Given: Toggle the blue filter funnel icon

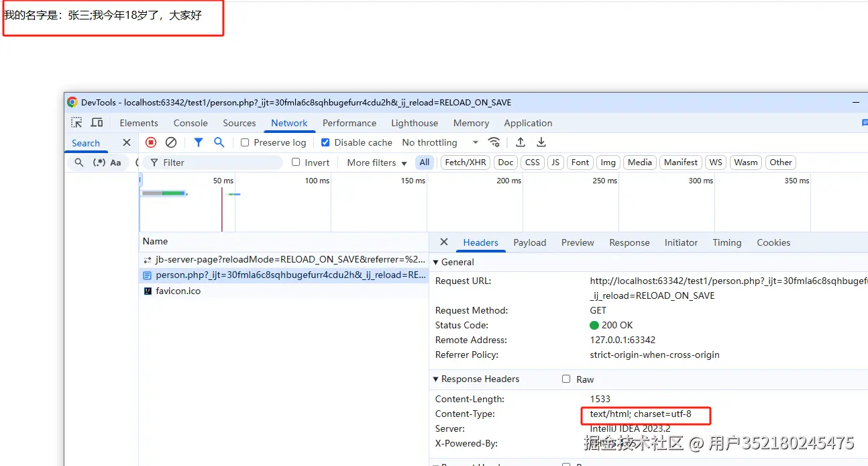Looking at the screenshot, I should pyautogui.click(x=199, y=142).
